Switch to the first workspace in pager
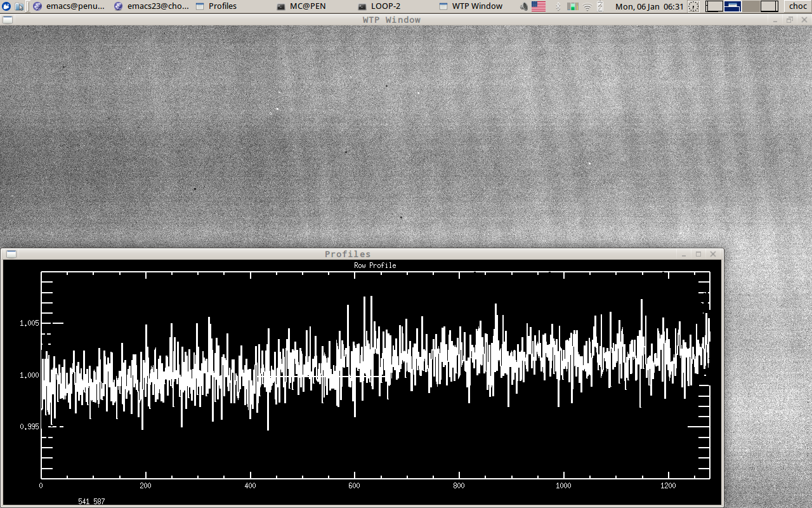Image resolution: width=812 pixels, height=508 pixels. pos(714,6)
